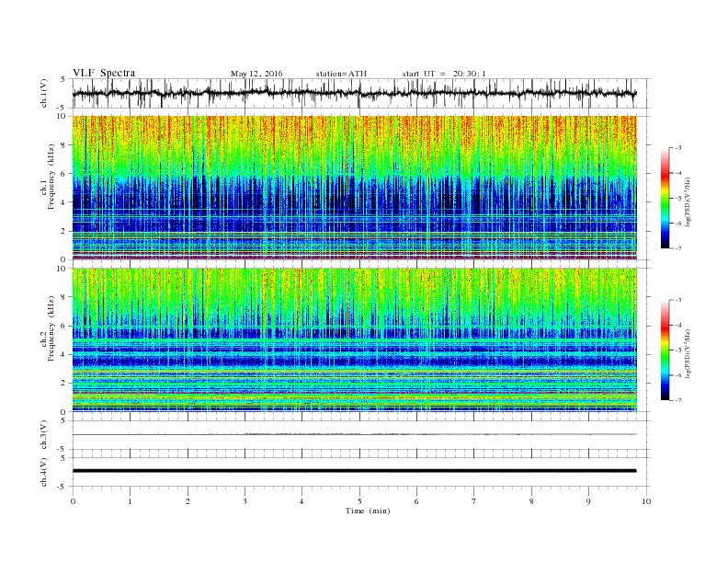Click the ch.3 voltage trace panel

point(361,435)
